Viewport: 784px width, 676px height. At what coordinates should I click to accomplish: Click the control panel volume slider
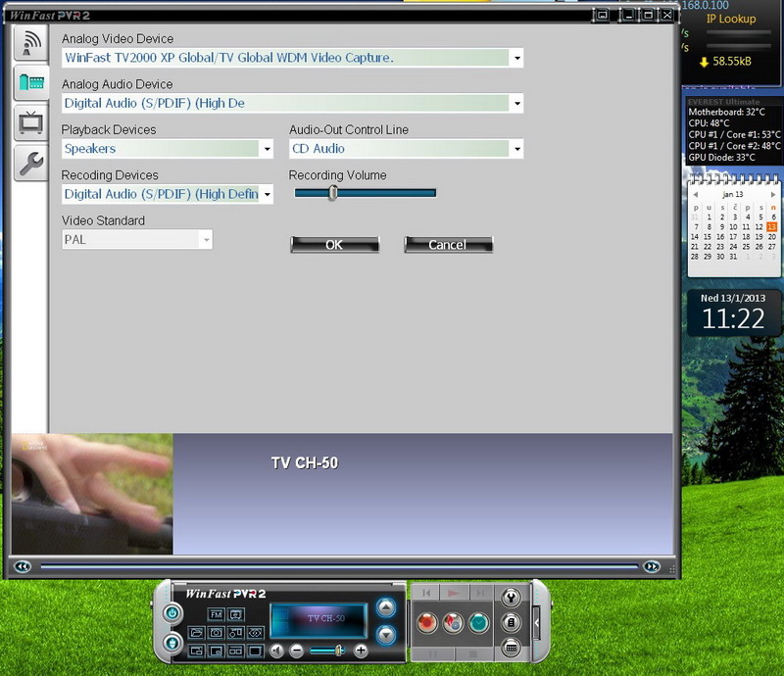(x=327, y=651)
